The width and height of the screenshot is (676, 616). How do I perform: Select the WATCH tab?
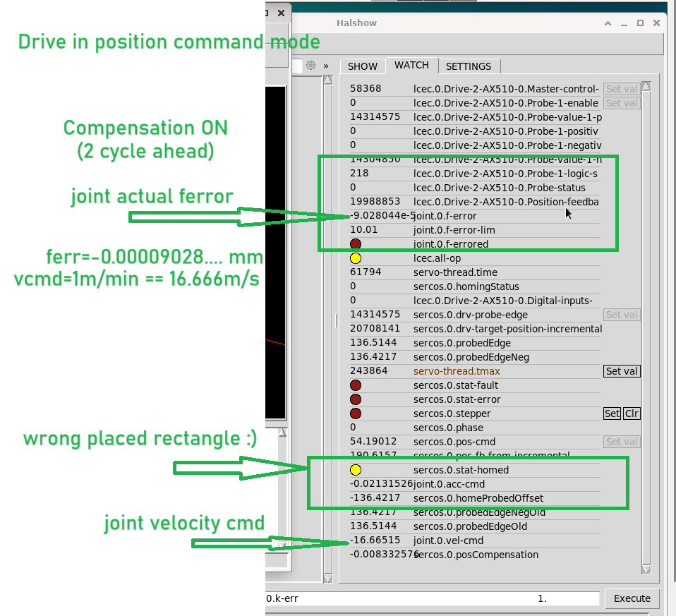(411, 65)
